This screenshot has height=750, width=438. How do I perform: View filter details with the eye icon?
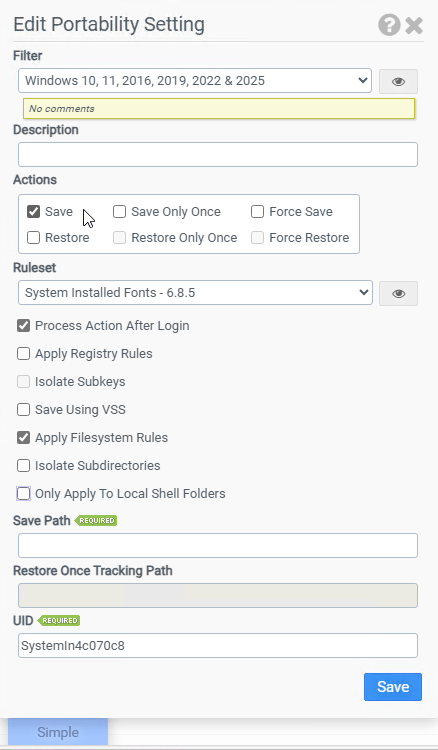pos(398,81)
